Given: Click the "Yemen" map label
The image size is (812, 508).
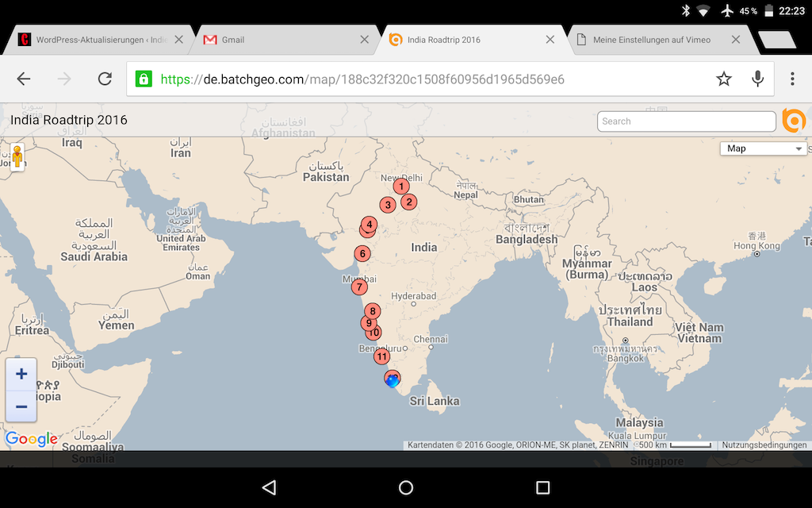Looking at the screenshot, I should [117, 325].
